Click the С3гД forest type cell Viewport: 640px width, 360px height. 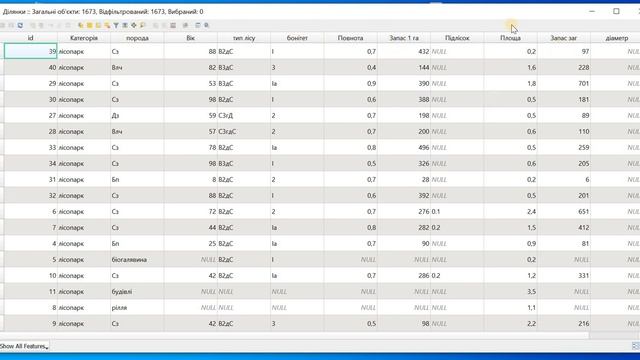[x=244, y=116]
